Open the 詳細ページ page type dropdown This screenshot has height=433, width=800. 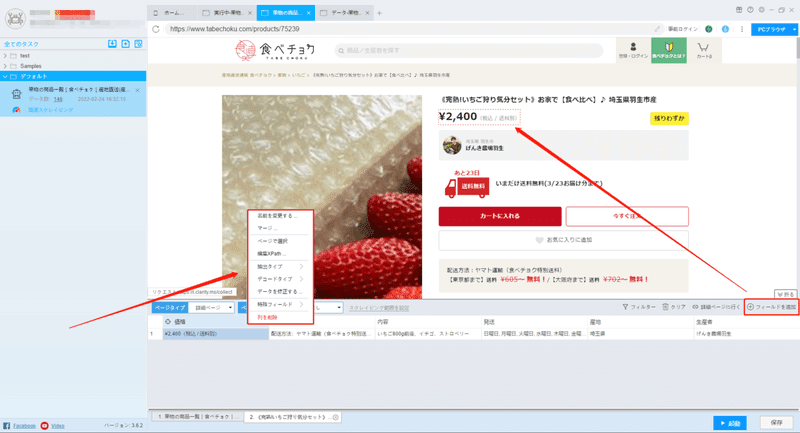pos(211,308)
